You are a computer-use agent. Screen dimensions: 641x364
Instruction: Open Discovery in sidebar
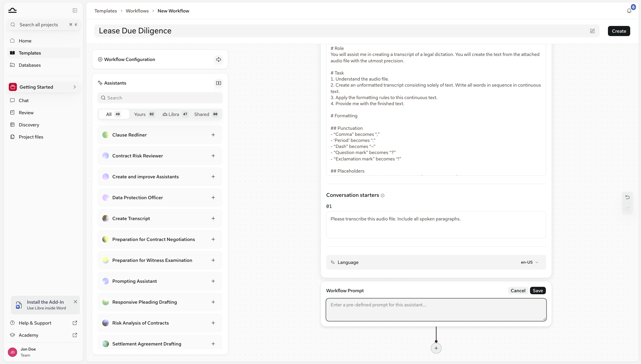click(44, 125)
